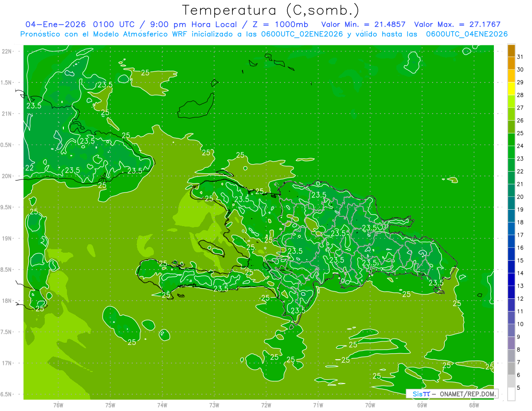Screen dimensions: 532x411
Task: Click the legend scale number '15'
Action: (520, 260)
